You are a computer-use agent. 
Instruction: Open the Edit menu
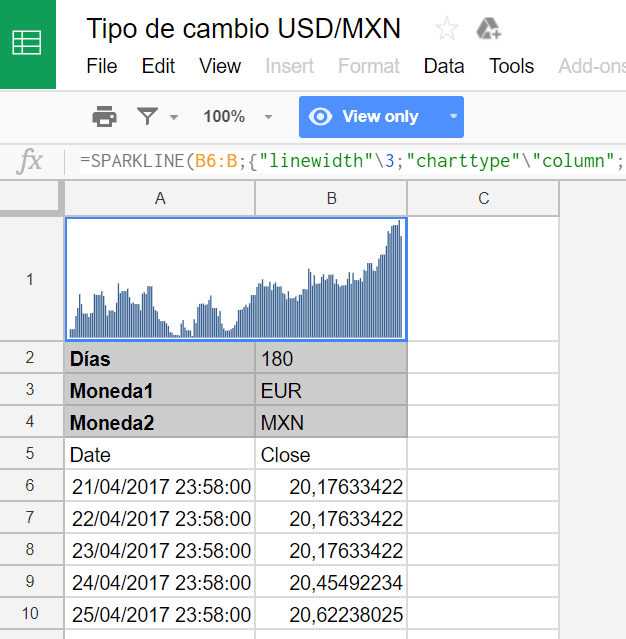(x=158, y=66)
